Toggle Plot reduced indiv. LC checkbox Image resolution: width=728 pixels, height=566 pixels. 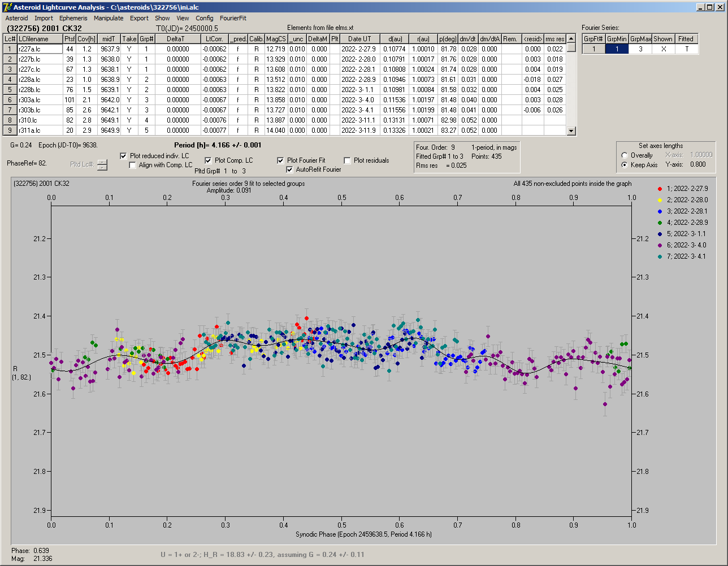(124, 156)
